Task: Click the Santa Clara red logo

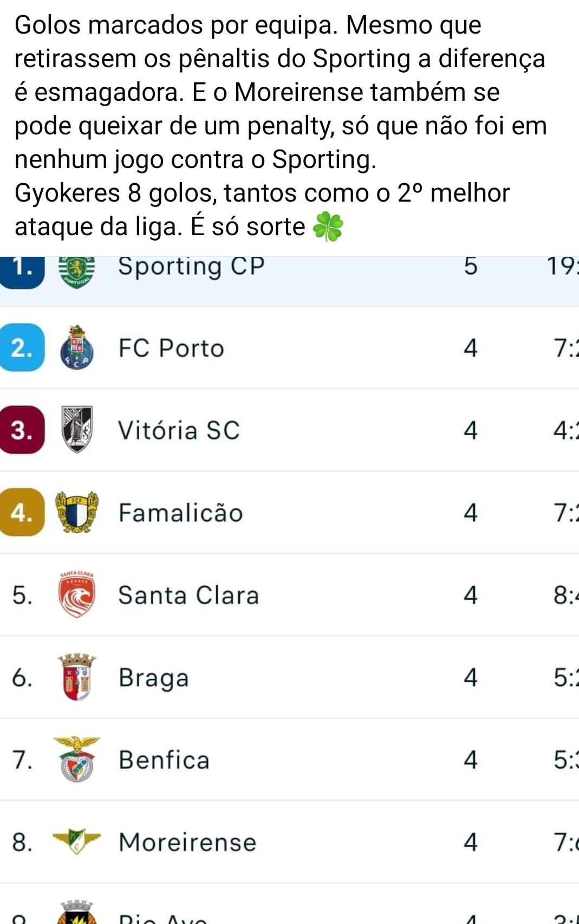Action: 77,595
